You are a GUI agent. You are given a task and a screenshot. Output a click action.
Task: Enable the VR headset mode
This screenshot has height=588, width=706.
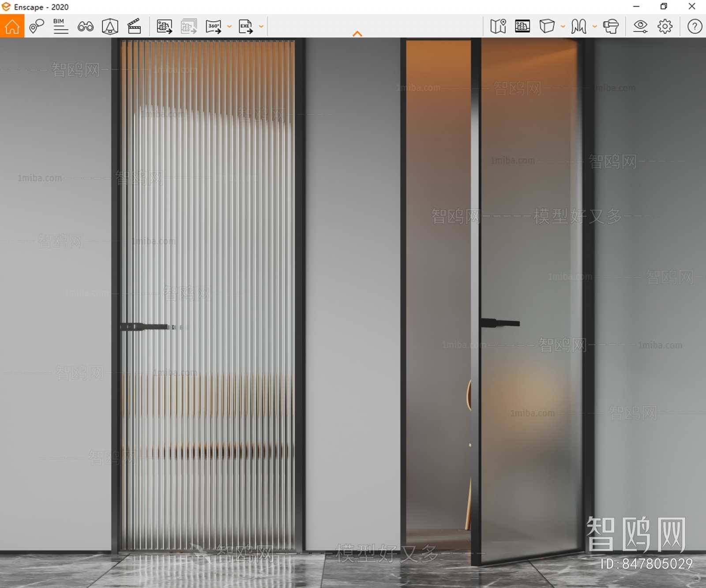(x=611, y=26)
